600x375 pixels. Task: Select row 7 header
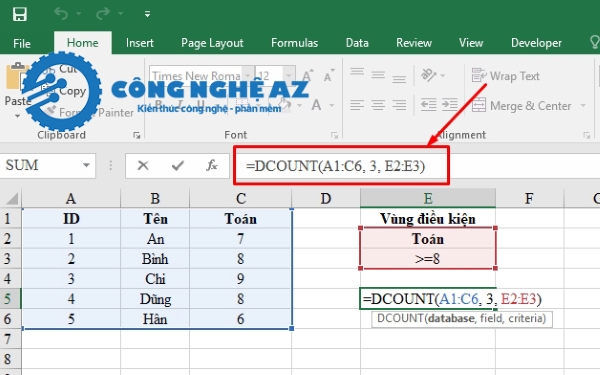tap(10, 339)
